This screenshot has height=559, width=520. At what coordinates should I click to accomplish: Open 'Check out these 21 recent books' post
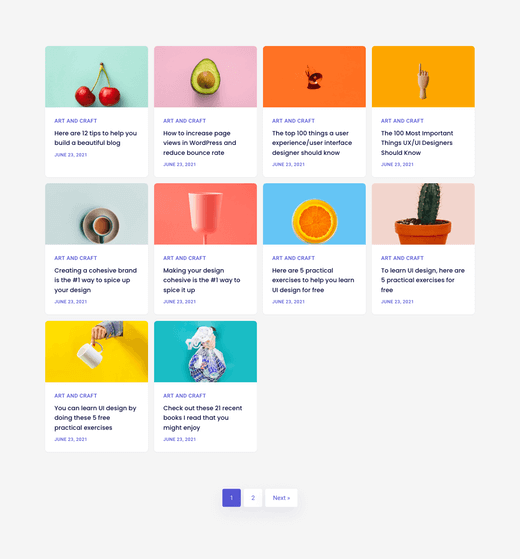click(202, 418)
